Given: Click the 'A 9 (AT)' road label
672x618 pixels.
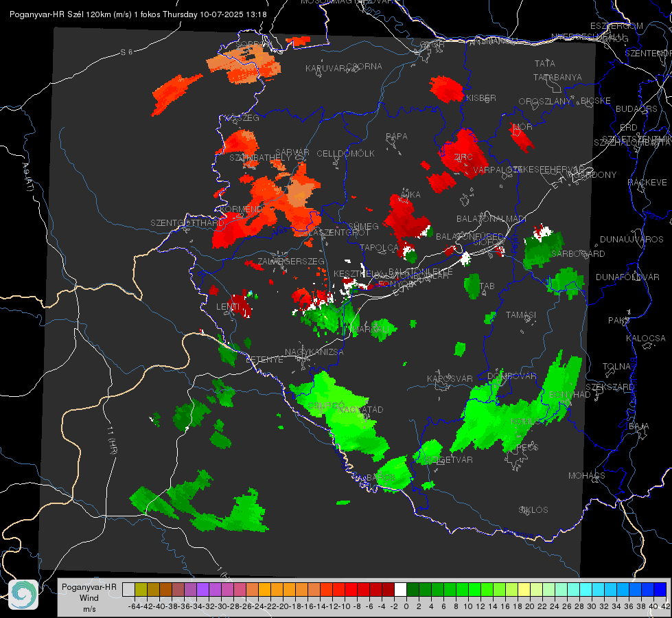Looking at the screenshot, I should click(x=28, y=177).
